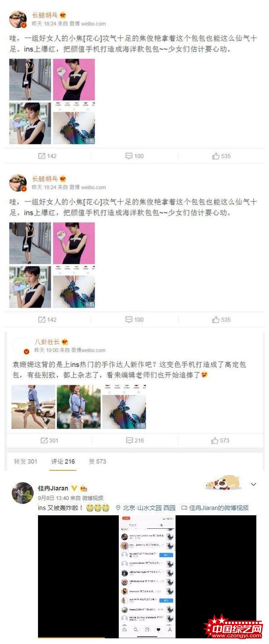
Task: Expand the dropdown chevron on Jiaran's post
Action: click(x=253, y=484)
